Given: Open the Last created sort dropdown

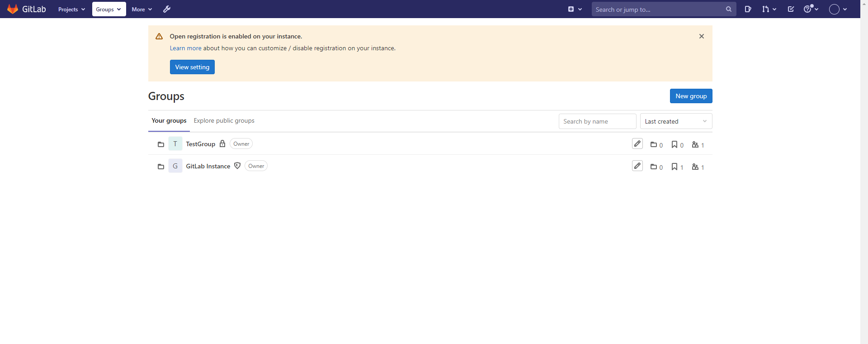Looking at the screenshot, I should (x=676, y=121).
